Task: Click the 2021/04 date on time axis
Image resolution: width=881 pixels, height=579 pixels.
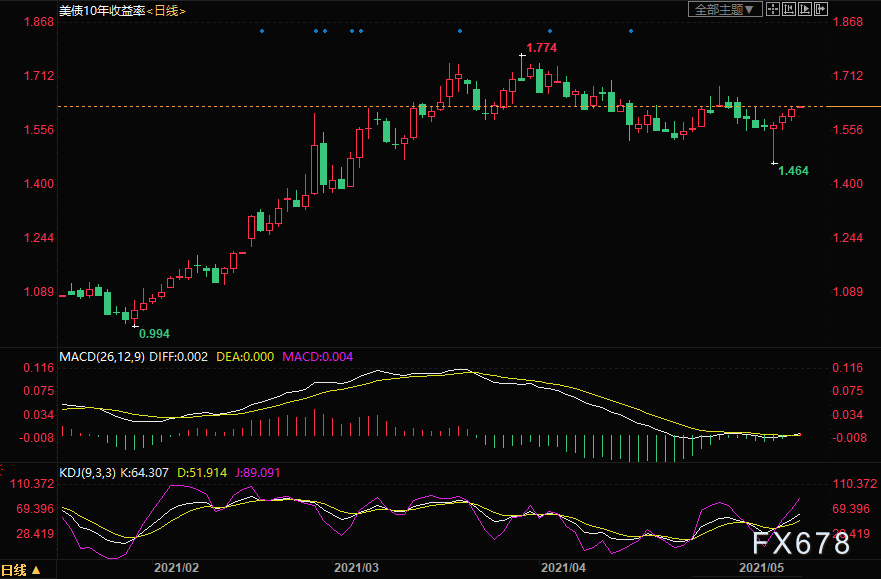Action: pyautogui.click(x=561, y=567)
